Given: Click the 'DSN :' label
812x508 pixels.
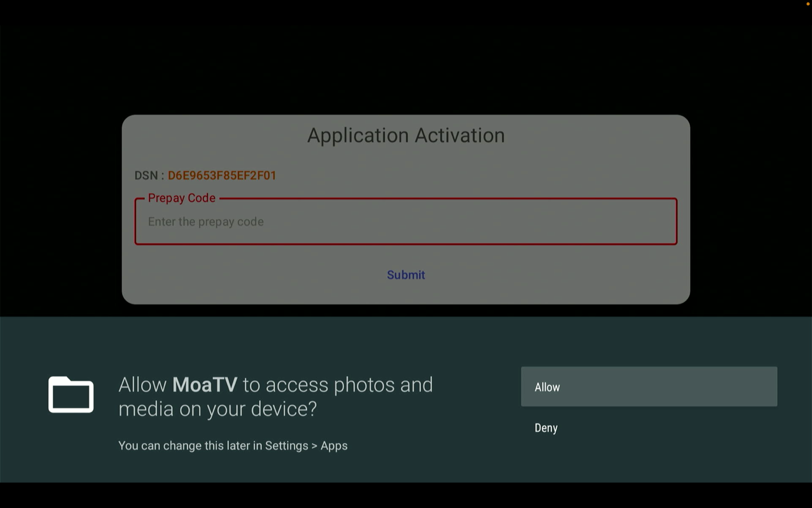Looking at the screenshot, I should pyautogui.click(x=149, y=176).
